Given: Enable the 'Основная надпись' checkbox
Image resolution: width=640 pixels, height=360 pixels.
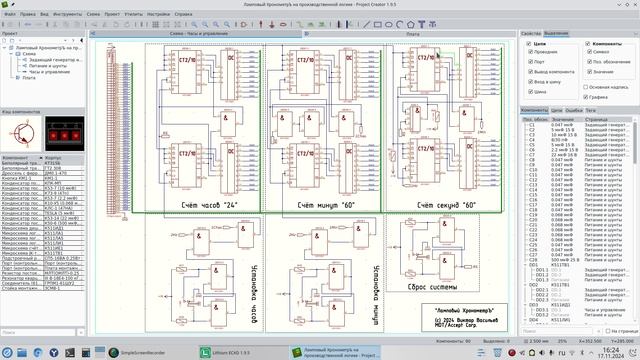Looking at the screenshot, I should click(586, 87).
